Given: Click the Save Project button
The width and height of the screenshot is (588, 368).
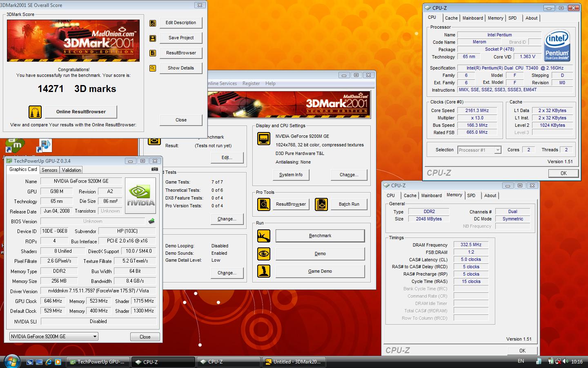Looking at the screenshot, I should coord(181,38).
